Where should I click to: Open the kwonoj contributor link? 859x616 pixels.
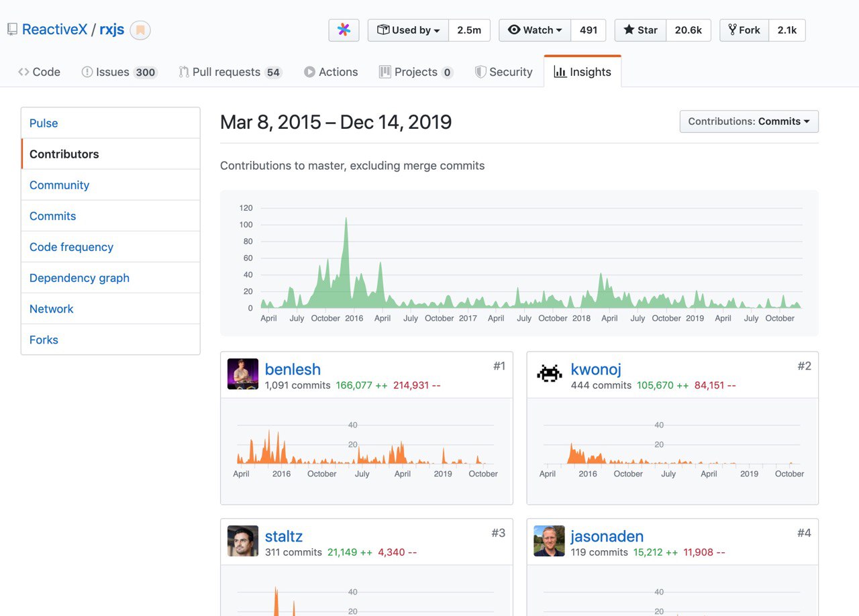point(596,369)
